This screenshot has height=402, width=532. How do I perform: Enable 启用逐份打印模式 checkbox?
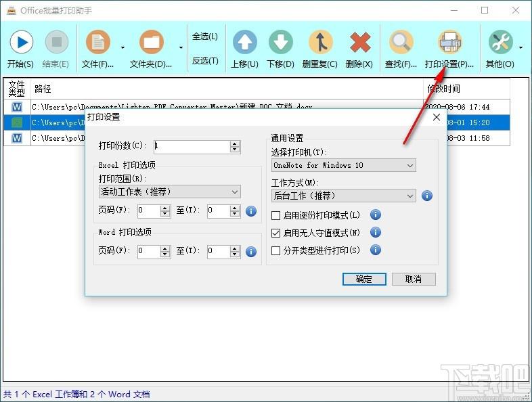276,215
